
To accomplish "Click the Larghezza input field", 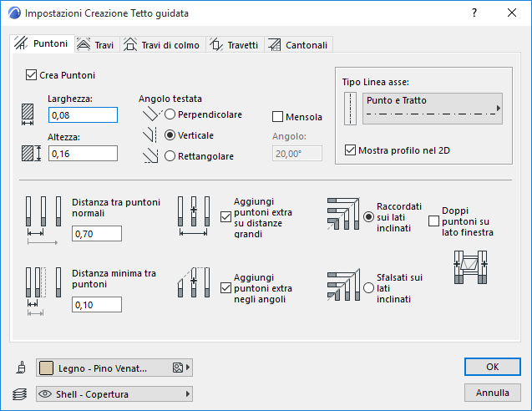I will (x=83, y=115).
